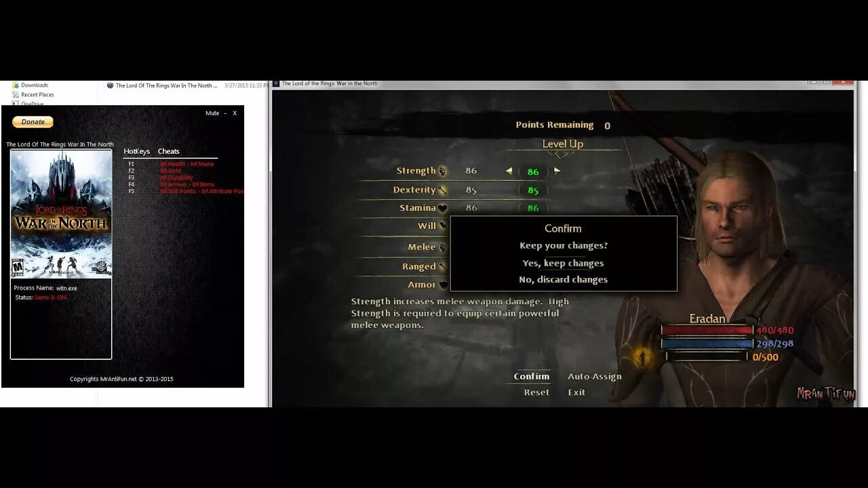Open Recent Places in the Explorer sidebar
This screenshot has width=868, height=488.
pyautogui.click(x=37, y=95)
